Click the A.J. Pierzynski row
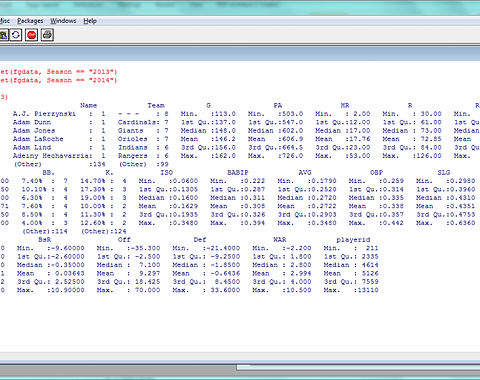The image size is (480, 380). tap(59, 114)
